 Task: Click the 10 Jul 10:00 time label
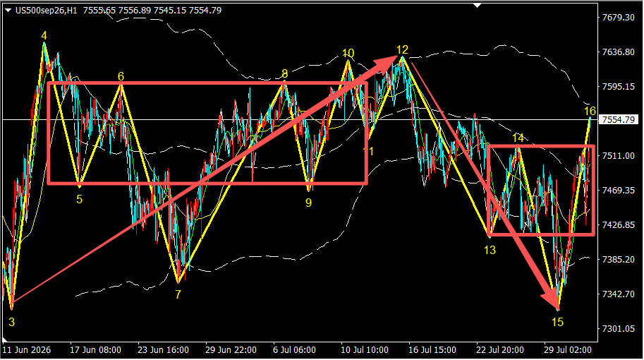pyautogui.click(x=364, y=350)
